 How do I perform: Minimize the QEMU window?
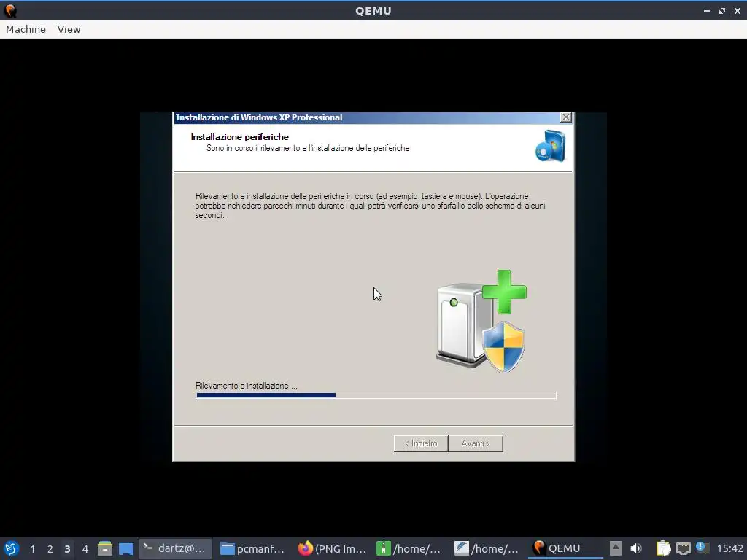coord(706,10)
